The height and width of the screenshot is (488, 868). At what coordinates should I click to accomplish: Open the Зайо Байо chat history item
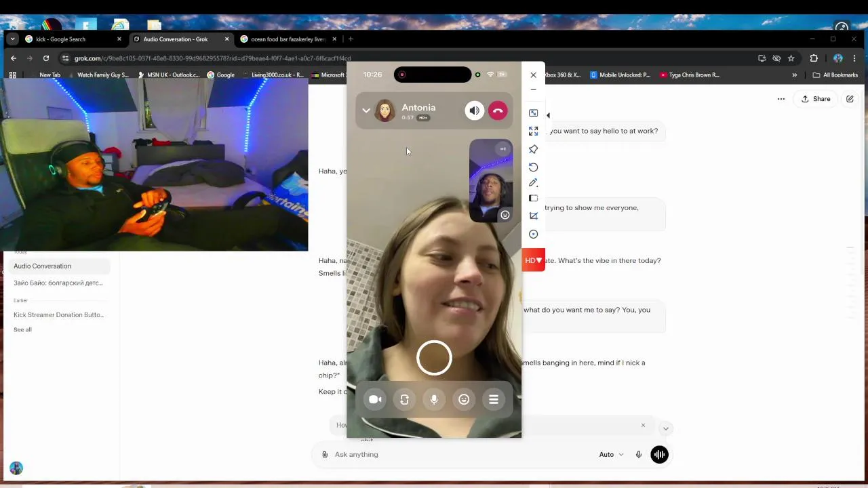tap(58, 283)
